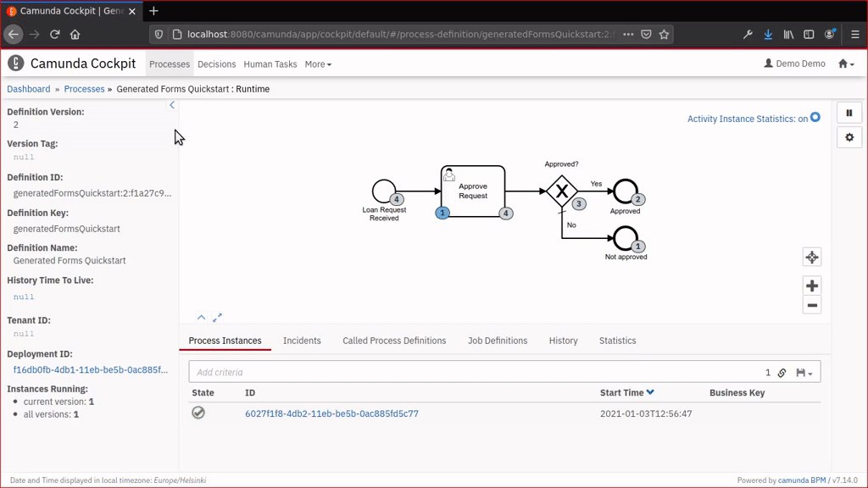Viewport: 868px width, 488px height.
Task: Suspend the process definition with pause icon
Action: (x=849, y=113)
